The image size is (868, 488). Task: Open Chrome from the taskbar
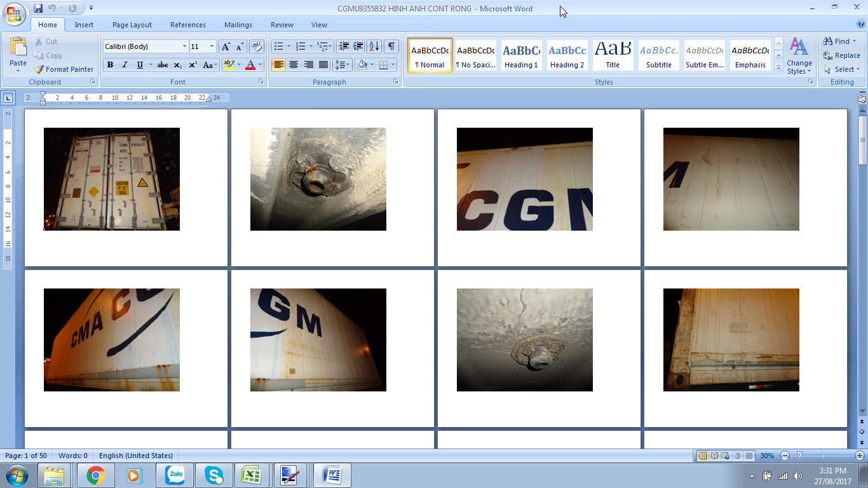95,475
